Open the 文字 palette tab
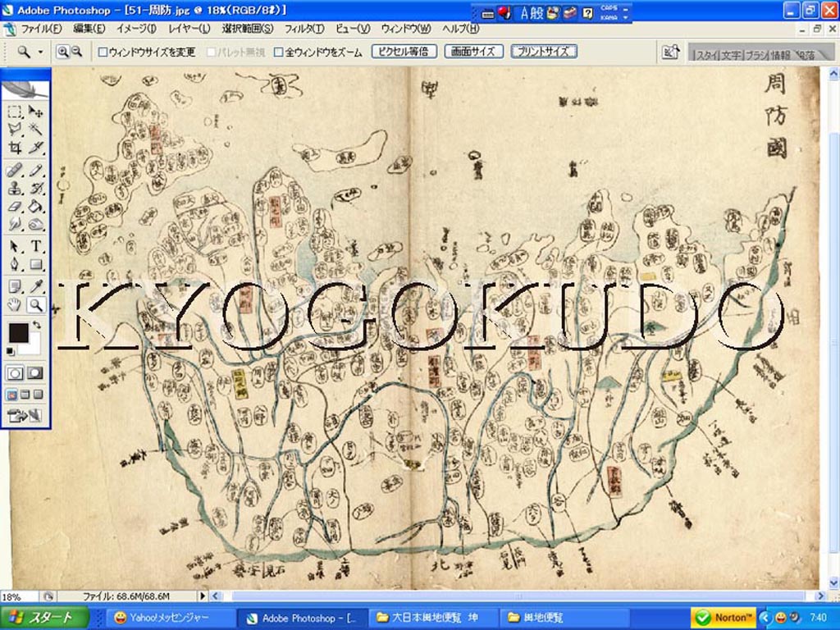This screenshot has width=840, height=630. pyautogui.click(x=731, y=55)
